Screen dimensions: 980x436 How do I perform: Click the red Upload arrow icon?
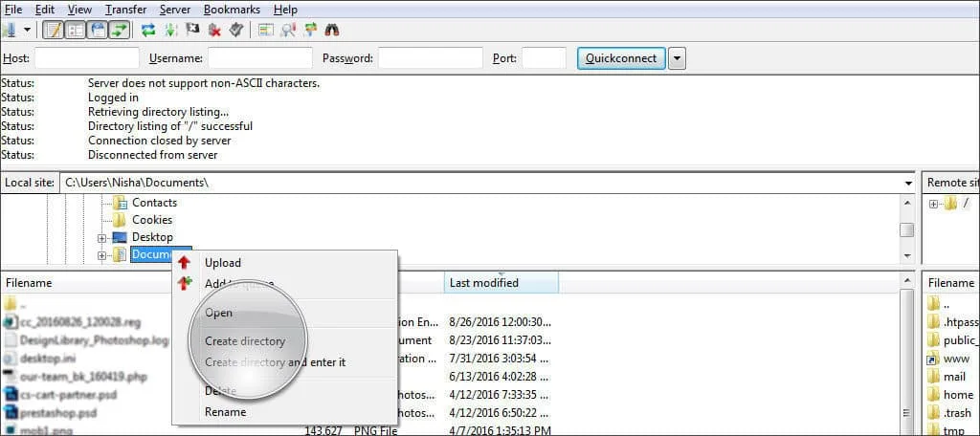click(x=184, y=263)
